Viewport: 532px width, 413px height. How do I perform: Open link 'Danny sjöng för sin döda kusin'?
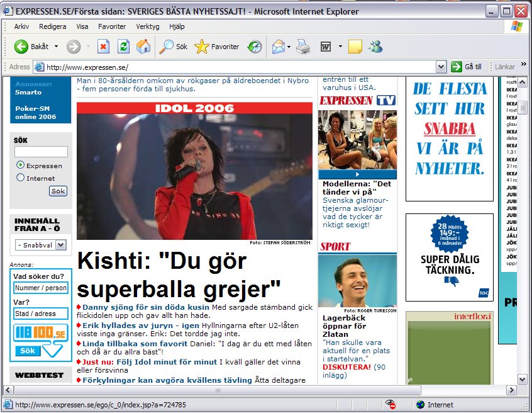point(146,307)
